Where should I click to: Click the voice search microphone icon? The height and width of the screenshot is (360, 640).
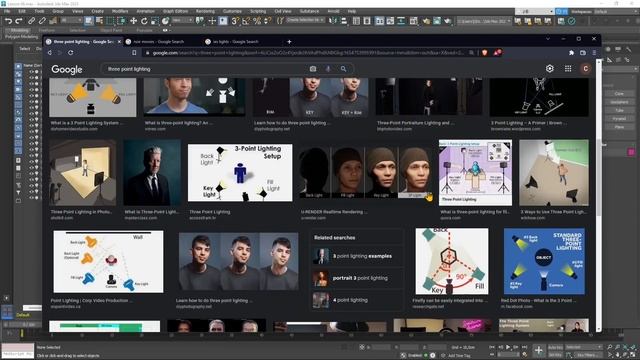click(x=328, y=69)
